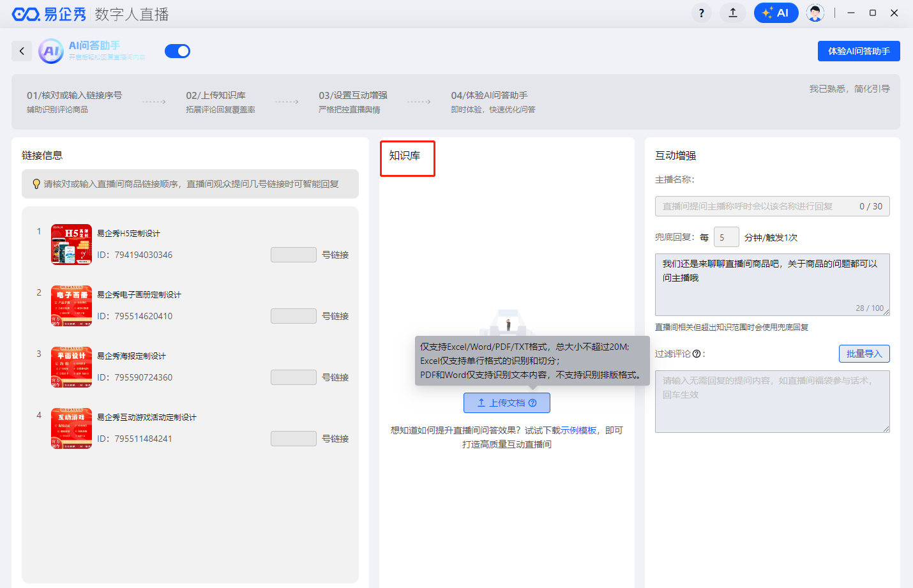Click the 过滤评论 text area
The width and height of the screenshot is (913, 588).
tap(773, 402)
